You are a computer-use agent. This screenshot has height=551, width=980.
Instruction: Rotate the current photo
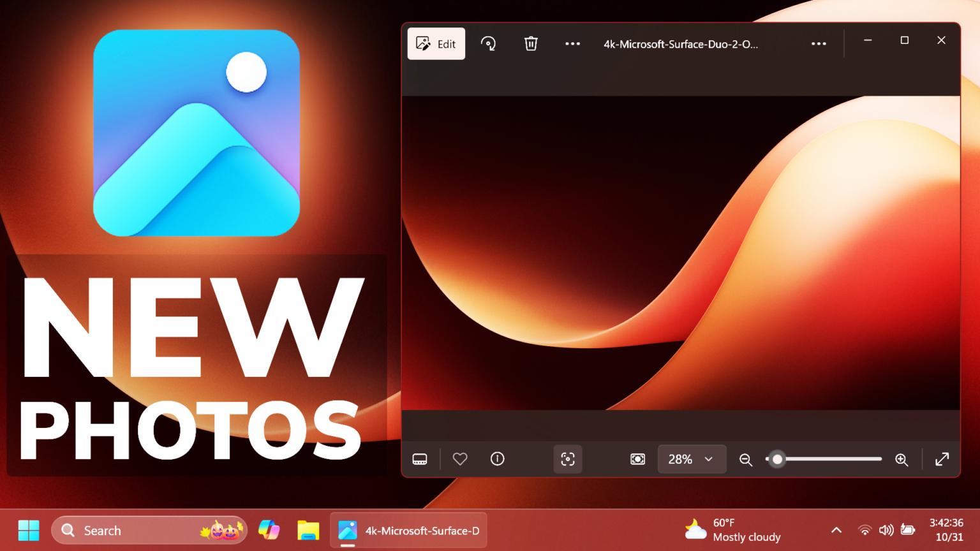coord(489,43)
